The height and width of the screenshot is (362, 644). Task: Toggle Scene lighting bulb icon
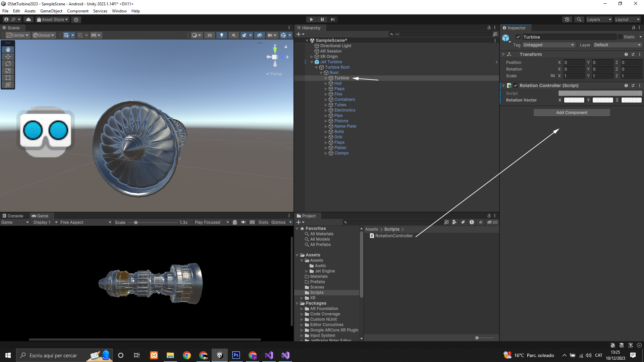coord(221,35)
